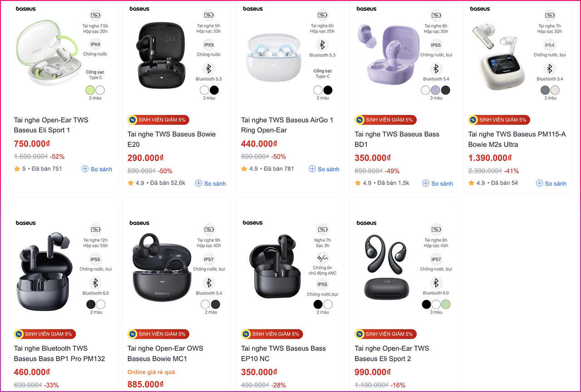Image resolution: width=581 pixels, height=392 pixels.
Task: Open Tai nghe TWS Baseus Bass EP10 NC link
Action: [x=283, y=353]
